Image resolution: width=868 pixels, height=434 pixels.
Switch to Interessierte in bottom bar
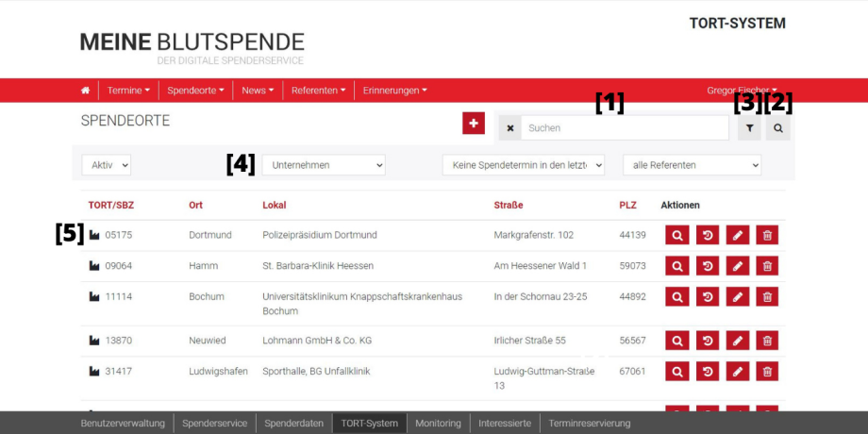click(x=505, y=424)
